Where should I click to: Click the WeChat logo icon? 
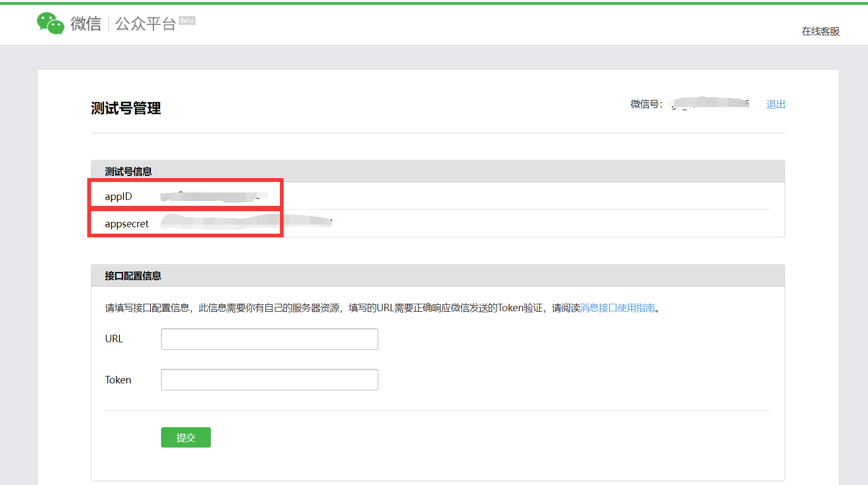click(x=50, y=23)
